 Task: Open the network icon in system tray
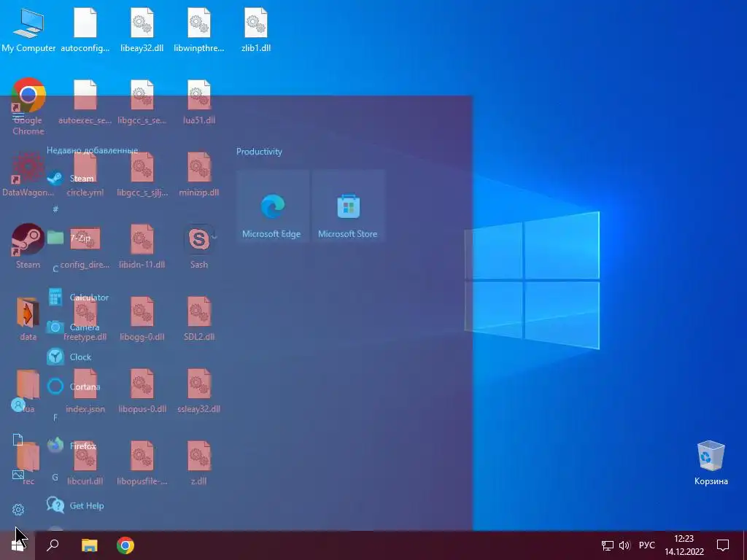[608, 545]
